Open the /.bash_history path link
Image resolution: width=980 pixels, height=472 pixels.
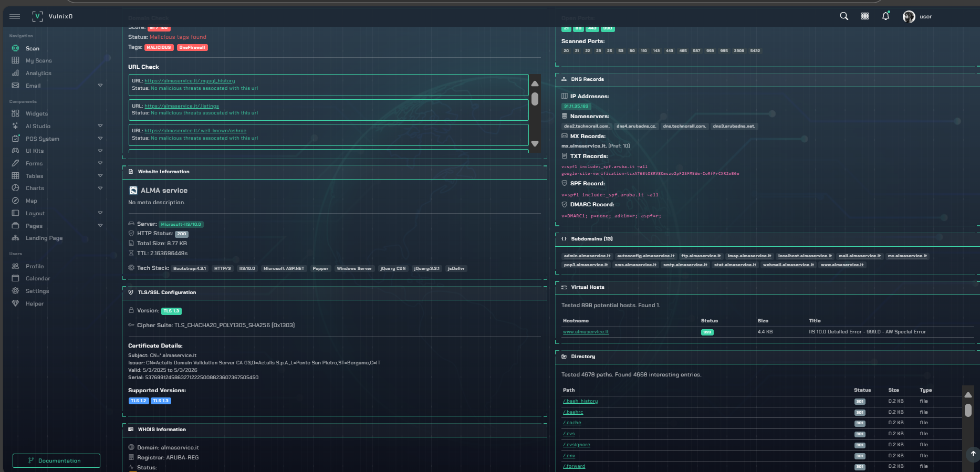(580, 401)
